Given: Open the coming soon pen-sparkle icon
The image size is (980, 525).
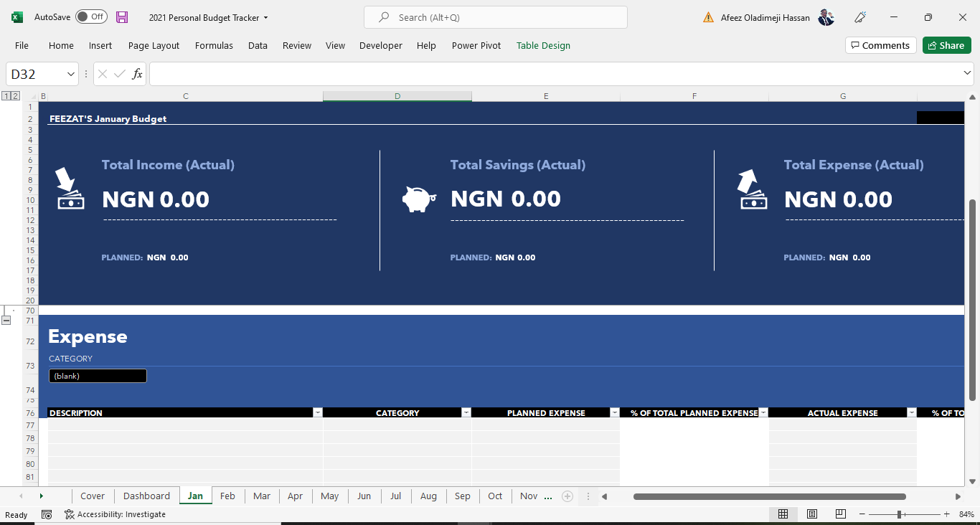Looking at the screenshot, I should [861, 17].
